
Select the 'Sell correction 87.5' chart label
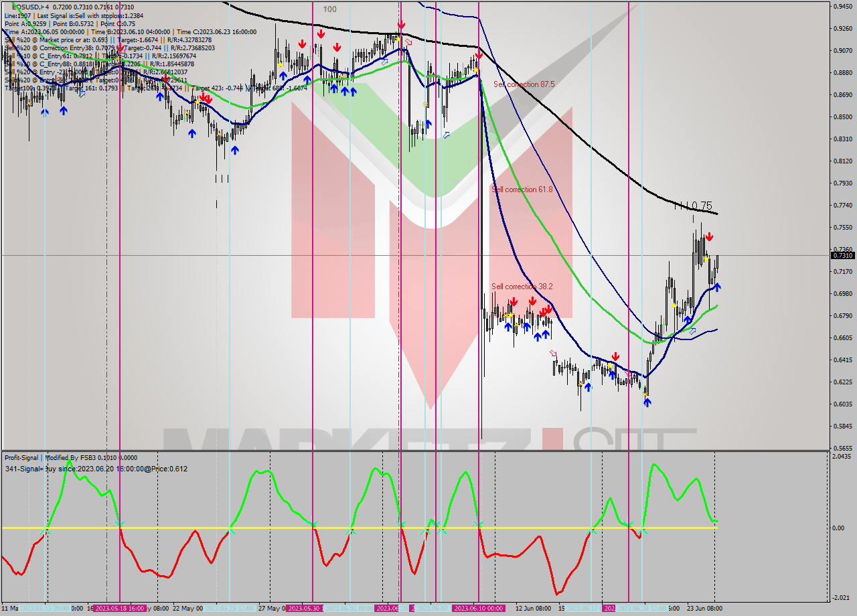point(524,84)
